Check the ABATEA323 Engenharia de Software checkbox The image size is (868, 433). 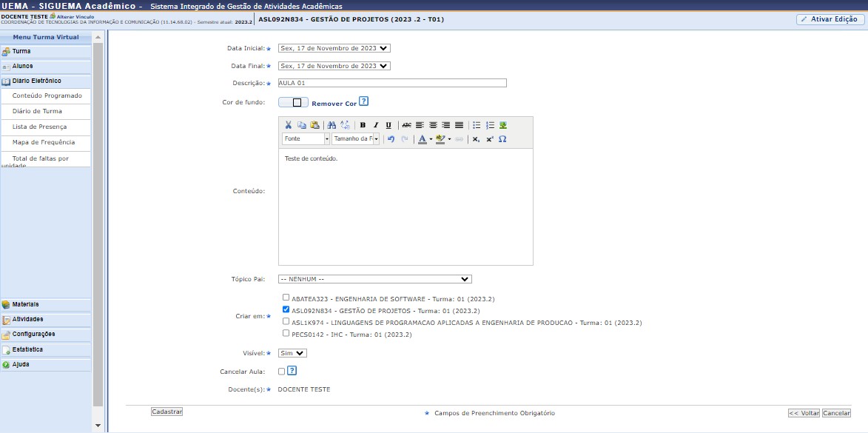pos(286,298)
